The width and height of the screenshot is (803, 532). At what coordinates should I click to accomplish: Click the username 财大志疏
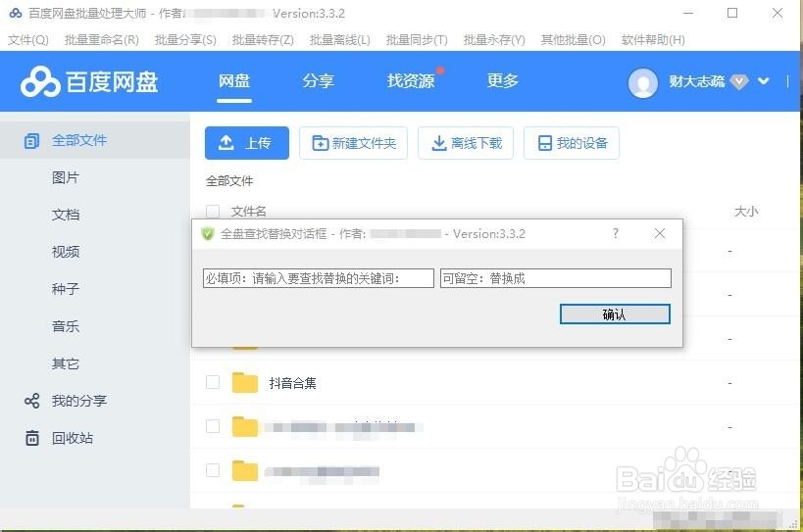click(696, 81)
